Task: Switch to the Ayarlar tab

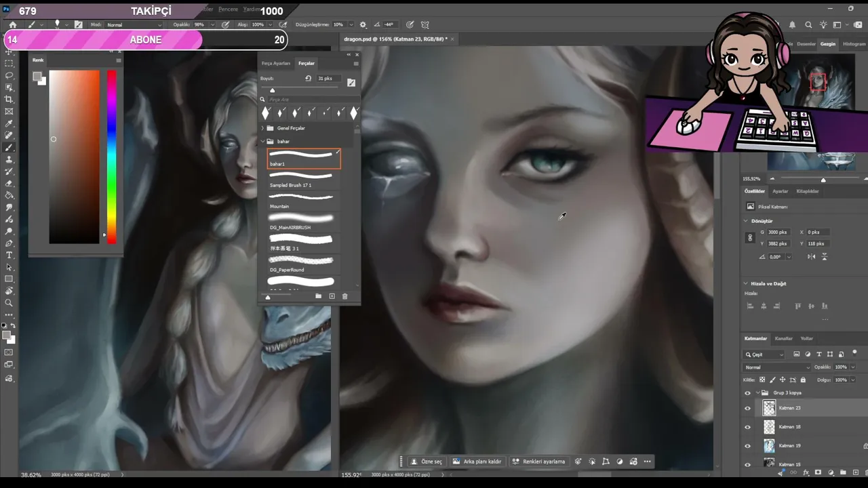Action: point(781,191)
